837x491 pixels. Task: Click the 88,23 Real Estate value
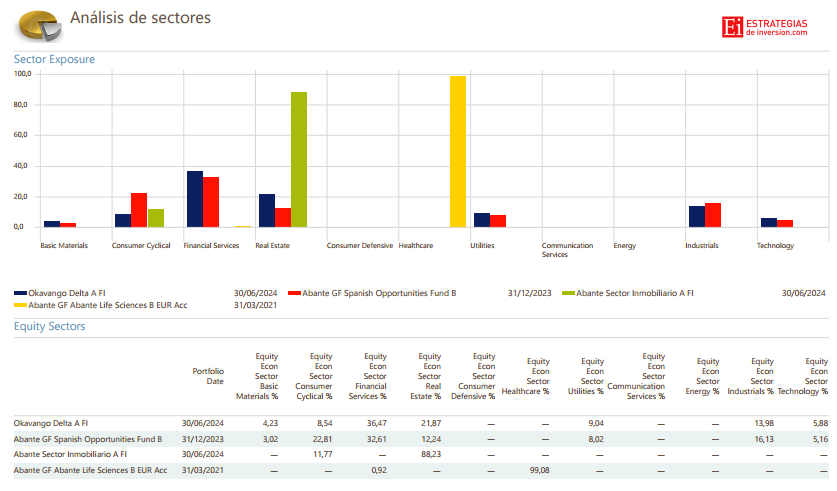(431, 454)
